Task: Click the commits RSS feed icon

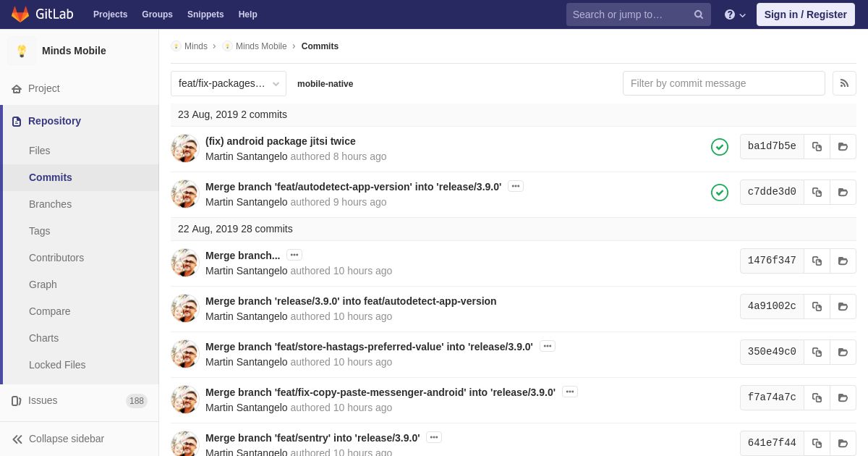Action: 844,83
